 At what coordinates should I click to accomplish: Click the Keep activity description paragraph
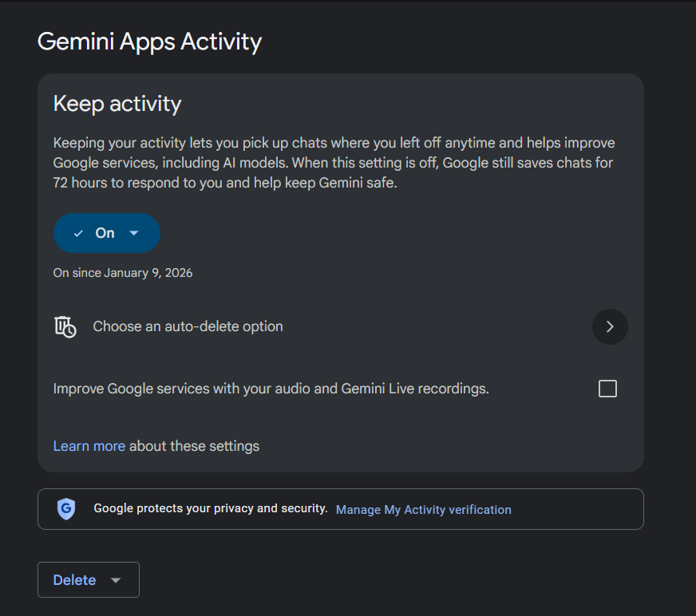[x=334, y=163]
